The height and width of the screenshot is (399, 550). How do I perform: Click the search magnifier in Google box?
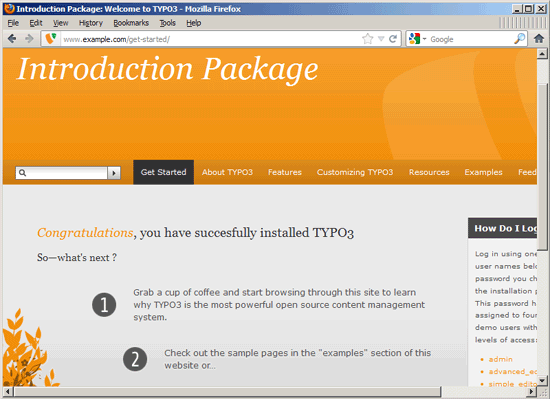(x=519, y=39)
